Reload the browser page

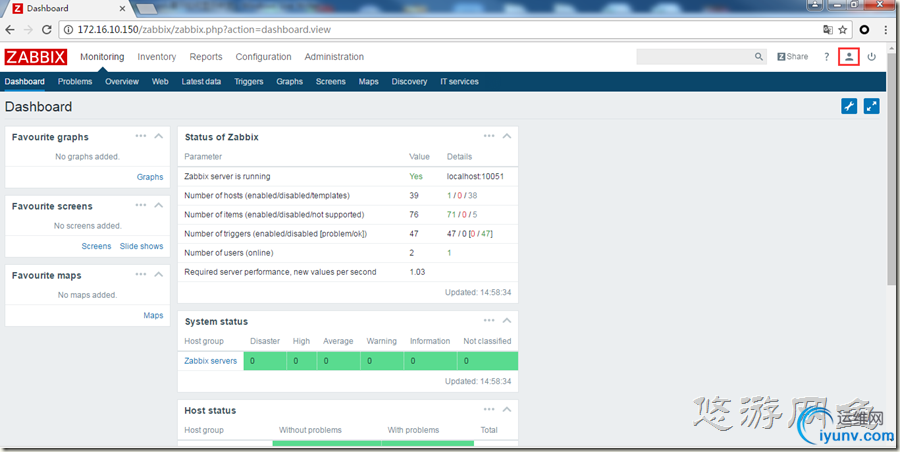[x=47, y=29]
